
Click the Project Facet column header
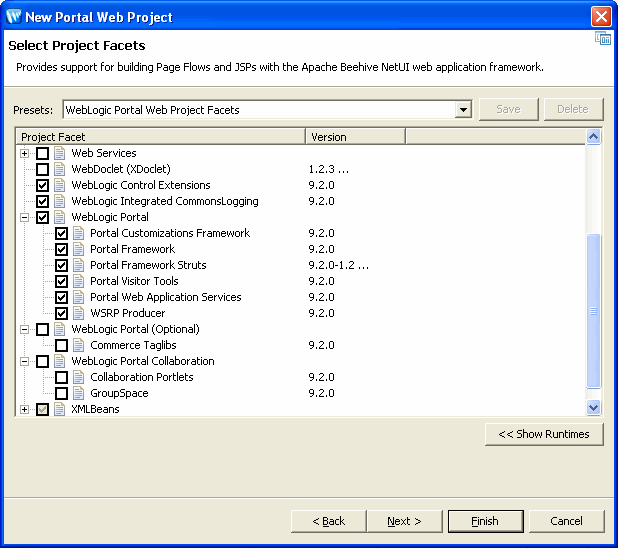161,137
